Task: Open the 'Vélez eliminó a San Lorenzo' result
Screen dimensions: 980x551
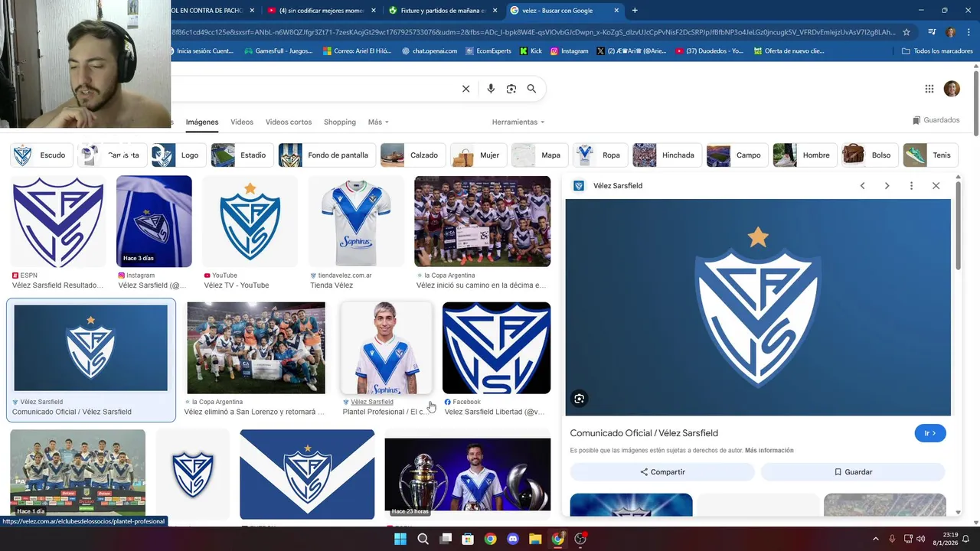Action: 256,348
